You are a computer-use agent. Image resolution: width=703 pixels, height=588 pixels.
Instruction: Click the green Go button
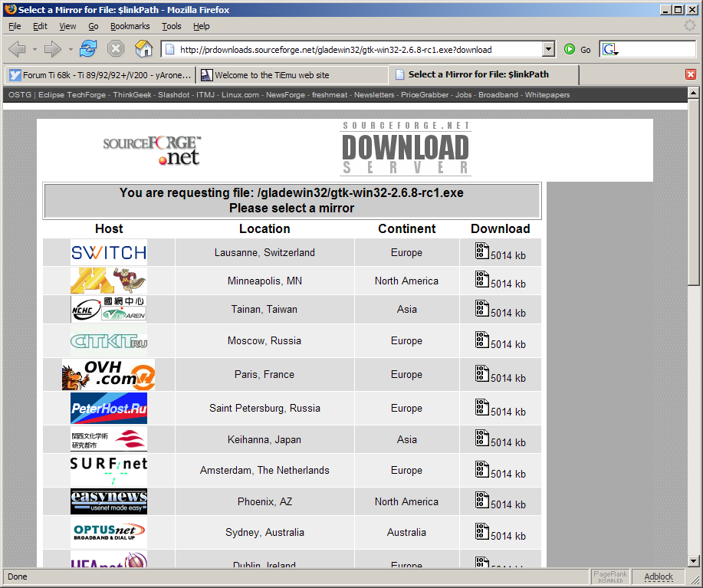(577, 49)
